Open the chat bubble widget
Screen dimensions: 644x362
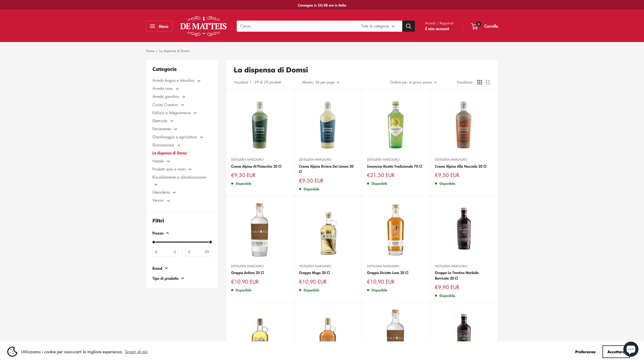[631, 349]
